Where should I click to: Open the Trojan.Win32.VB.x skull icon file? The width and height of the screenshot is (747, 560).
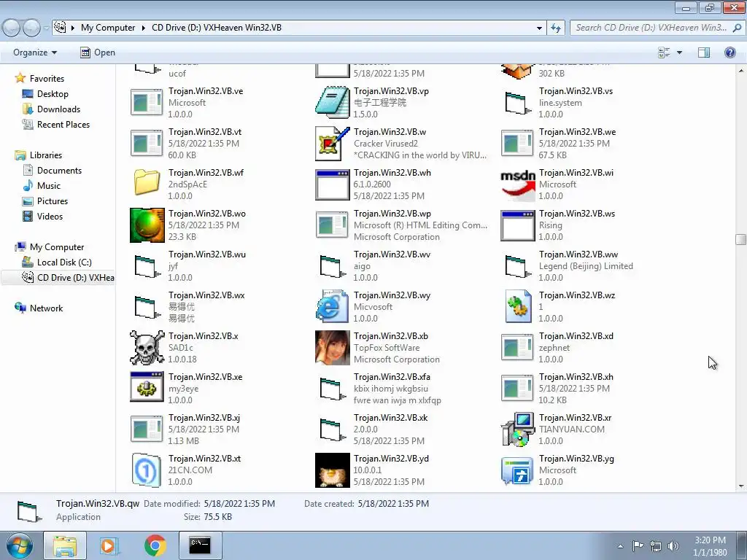(147, 348)
